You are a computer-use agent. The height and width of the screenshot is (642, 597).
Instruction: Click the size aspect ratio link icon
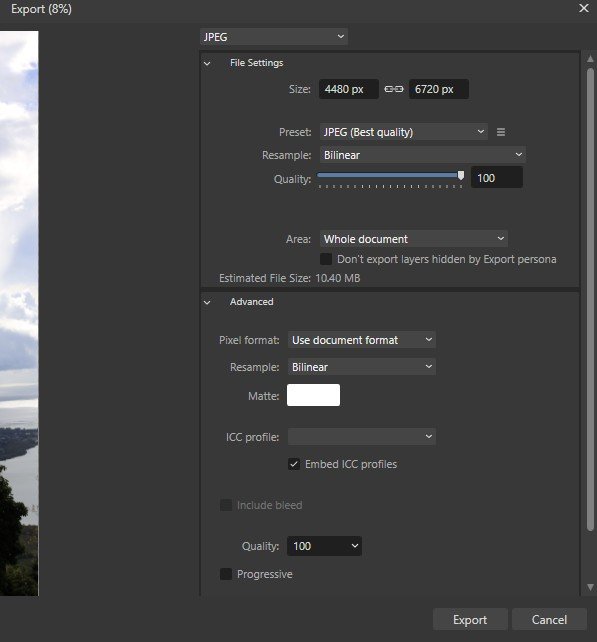pyautogui.click(x=393, y=89)
